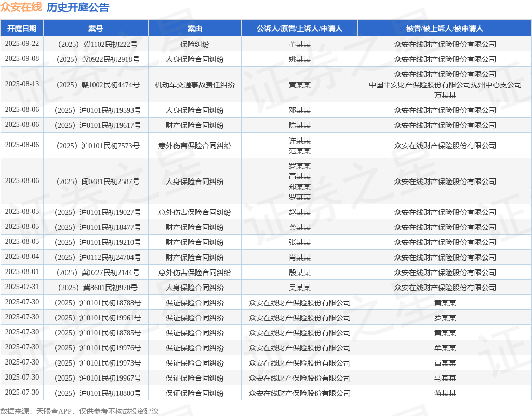Click case number 沪0101民初18800号
Image resolution: width=532 pixels, height=416 pixels.
[x=98, y=393]
